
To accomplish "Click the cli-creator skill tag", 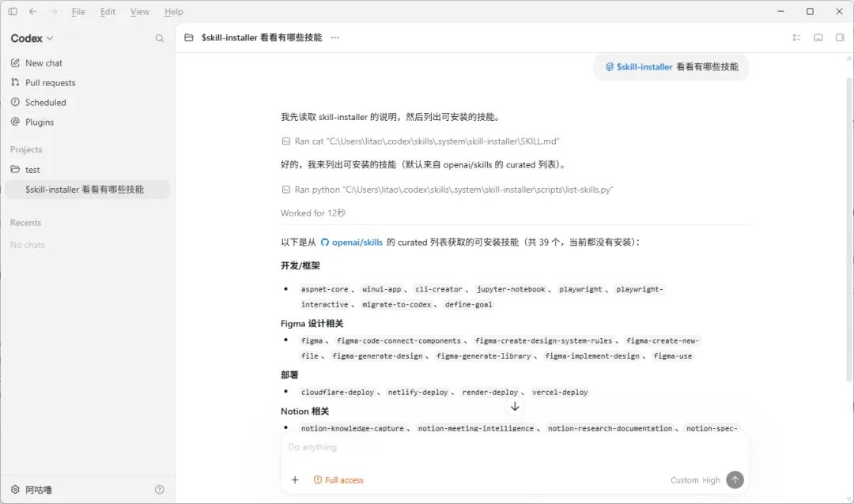I will pos(438,290).
